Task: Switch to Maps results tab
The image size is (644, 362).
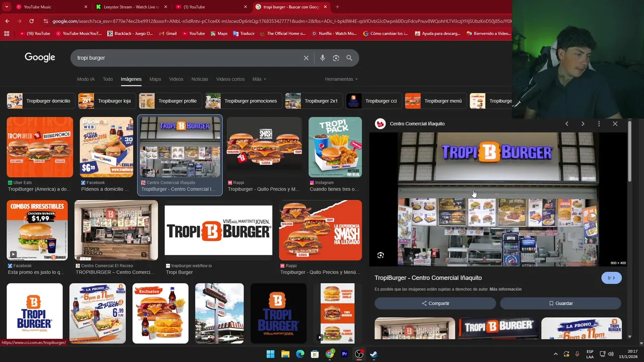Action: [155, 79]
